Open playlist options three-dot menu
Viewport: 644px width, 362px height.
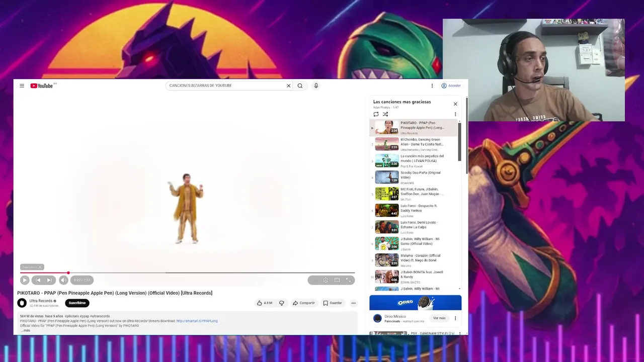click(455, 114)
